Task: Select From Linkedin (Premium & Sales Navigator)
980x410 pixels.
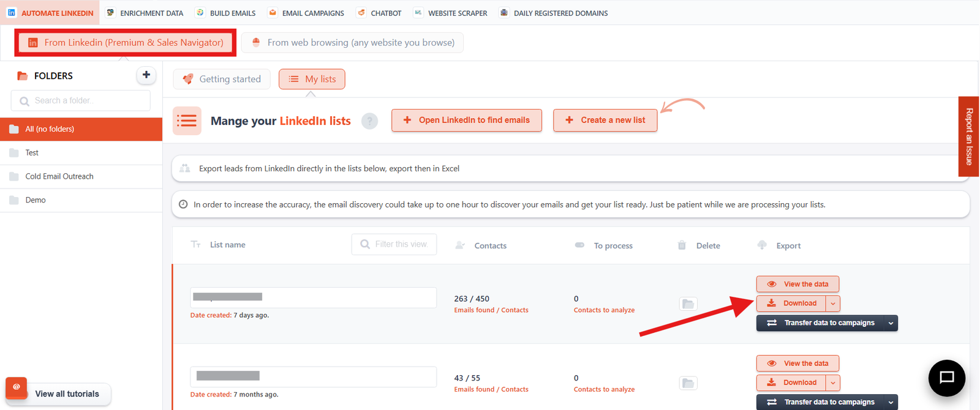Action: (126, 42)
